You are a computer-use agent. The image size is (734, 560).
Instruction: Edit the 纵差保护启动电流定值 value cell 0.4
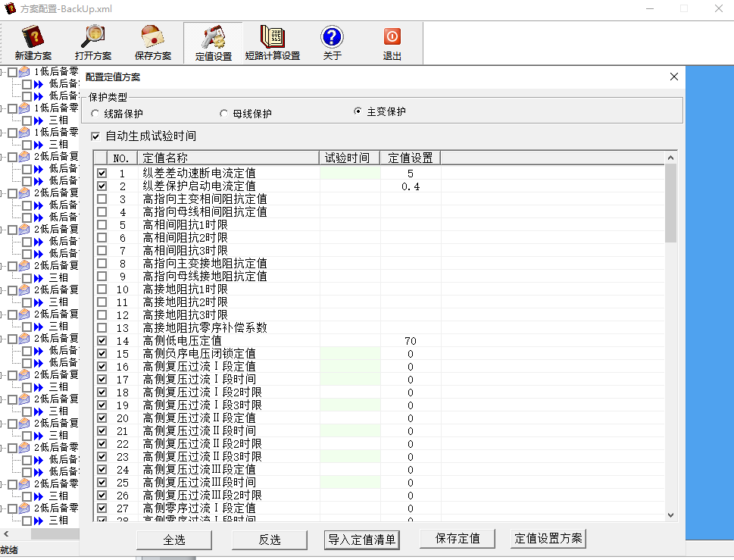pos(410,186)
